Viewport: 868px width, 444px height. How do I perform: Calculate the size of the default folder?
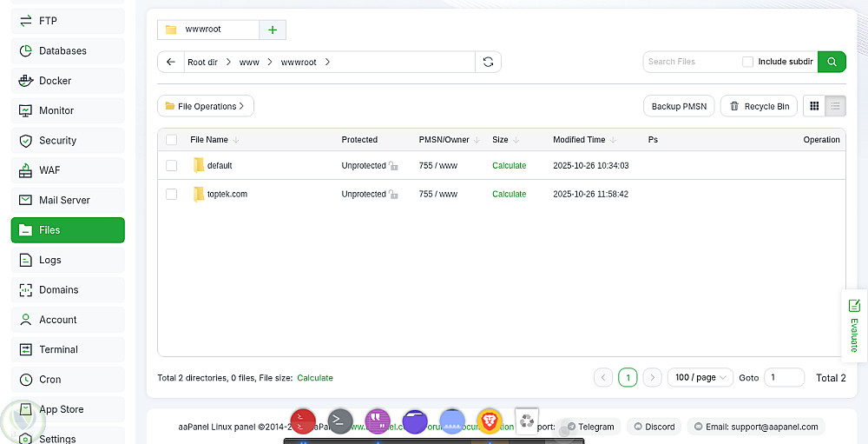510,165
